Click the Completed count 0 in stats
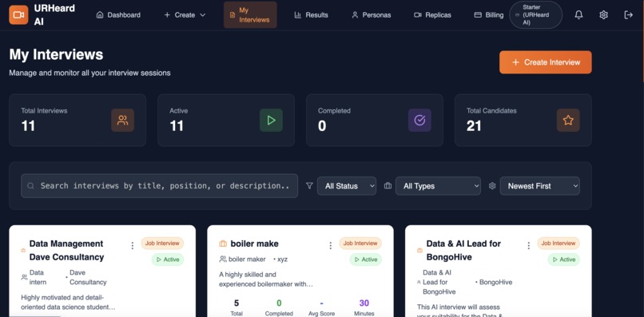The height and width of the screenshot is (317, 644). tap(322, 125)
